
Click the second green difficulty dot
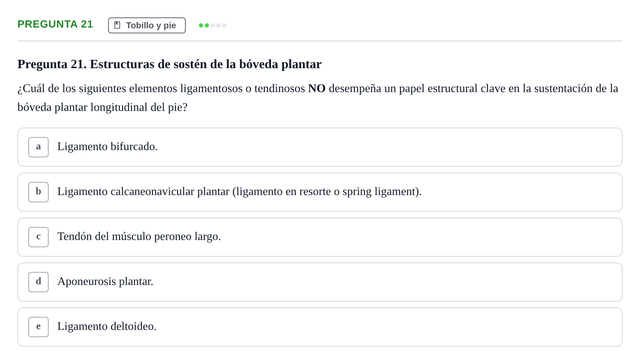click(207, 25)
